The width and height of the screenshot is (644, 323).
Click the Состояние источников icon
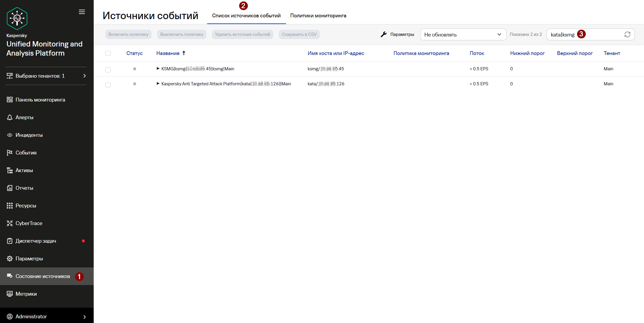click(10, 276)
